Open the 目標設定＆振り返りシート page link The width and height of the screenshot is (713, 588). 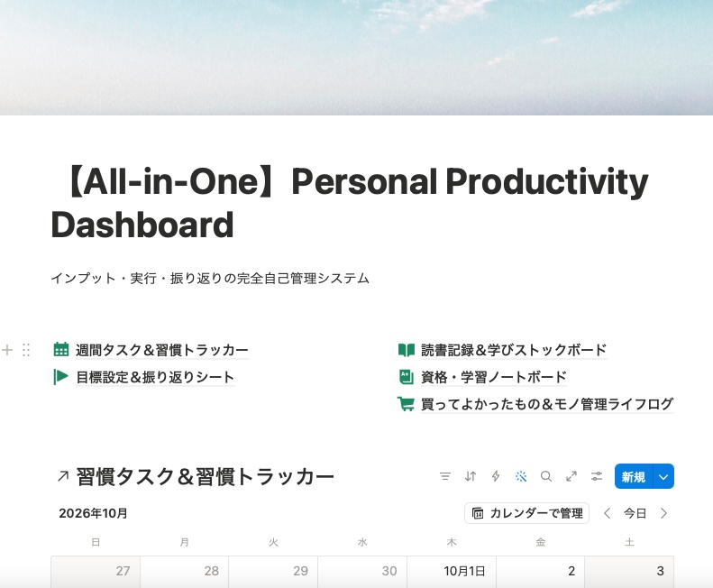[x=155, y=377]
